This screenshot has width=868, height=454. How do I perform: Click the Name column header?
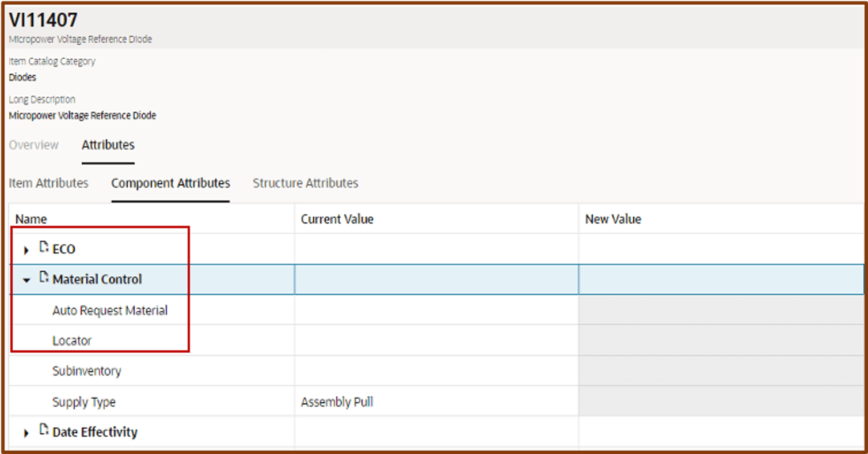click(x=31, y=219)
